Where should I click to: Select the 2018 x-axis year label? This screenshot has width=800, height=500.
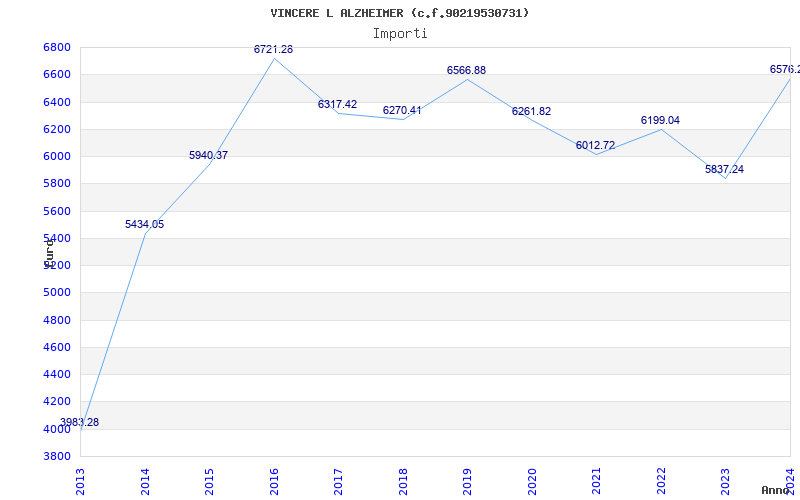click(403, 482)
